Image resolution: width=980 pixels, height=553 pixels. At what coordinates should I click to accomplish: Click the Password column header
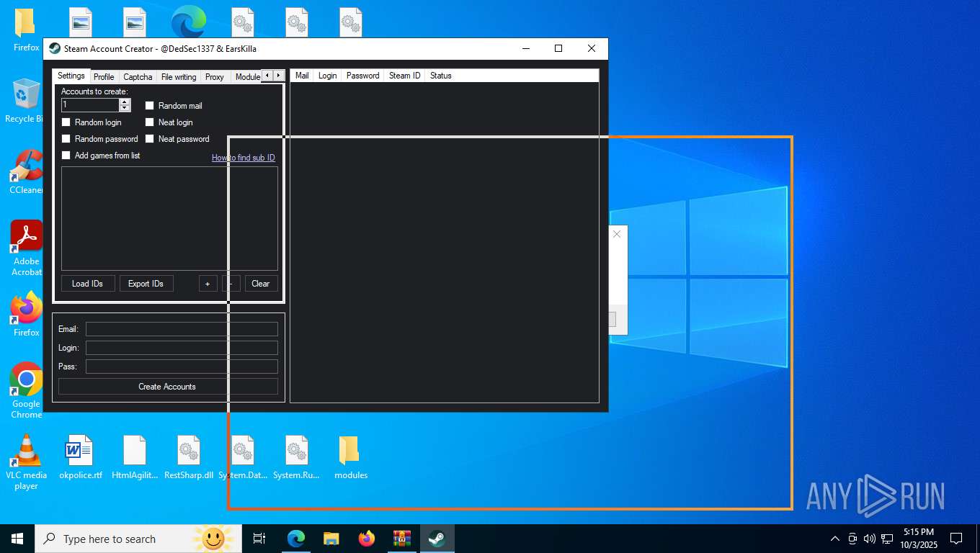point(362,76)
